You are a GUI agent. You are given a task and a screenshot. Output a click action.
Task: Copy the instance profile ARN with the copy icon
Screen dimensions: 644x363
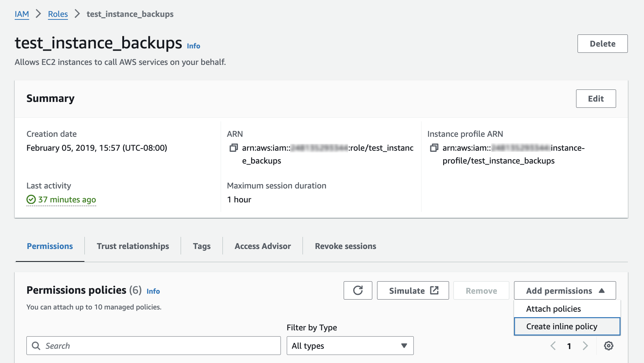click(x=434, y=148)
